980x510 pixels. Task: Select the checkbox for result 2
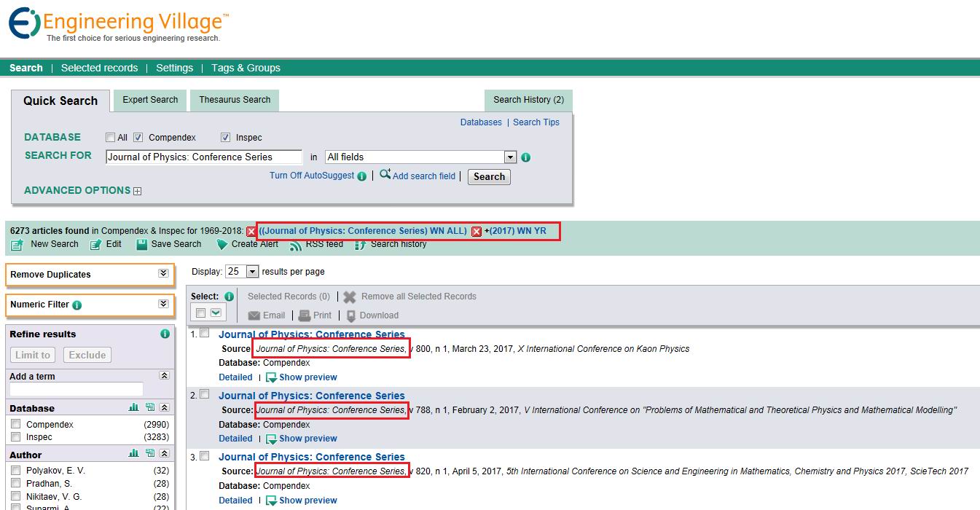[205, 394]
